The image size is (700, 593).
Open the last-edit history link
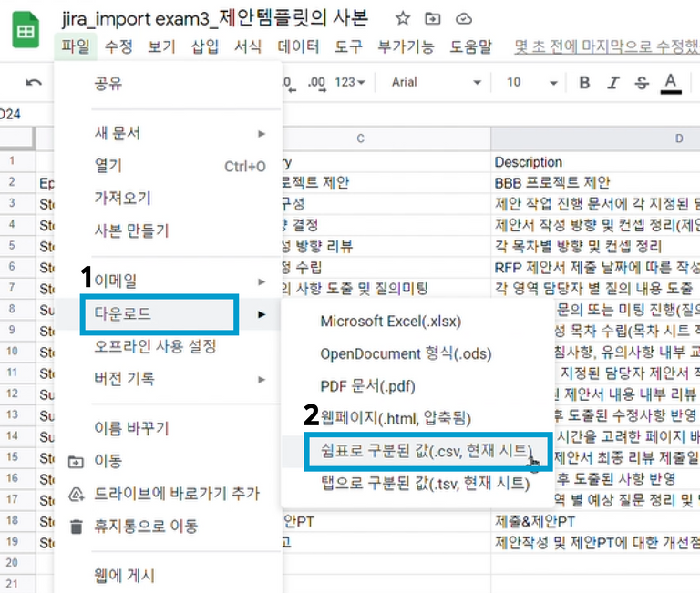(x=607, y=46)
